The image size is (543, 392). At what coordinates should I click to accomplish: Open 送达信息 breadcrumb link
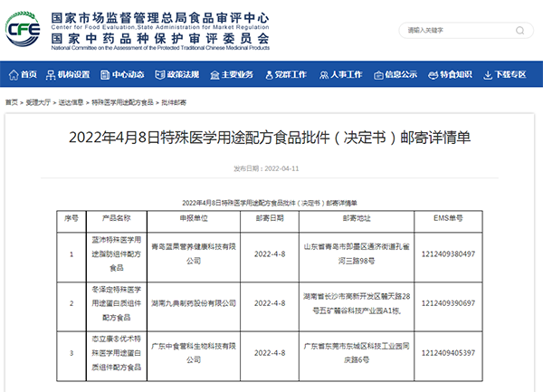(71, 103)
